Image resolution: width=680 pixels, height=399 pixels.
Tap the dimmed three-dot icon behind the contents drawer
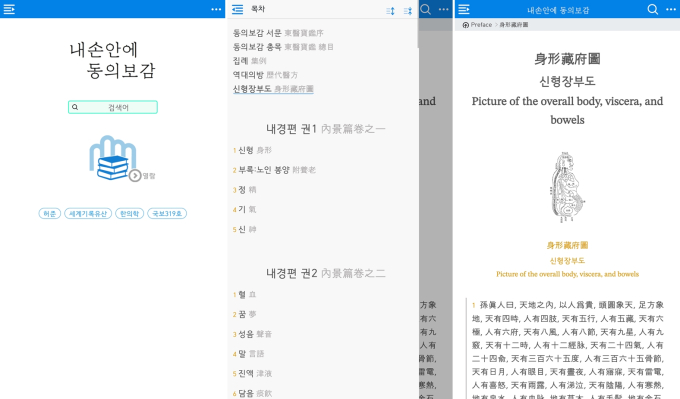point(444,9)
